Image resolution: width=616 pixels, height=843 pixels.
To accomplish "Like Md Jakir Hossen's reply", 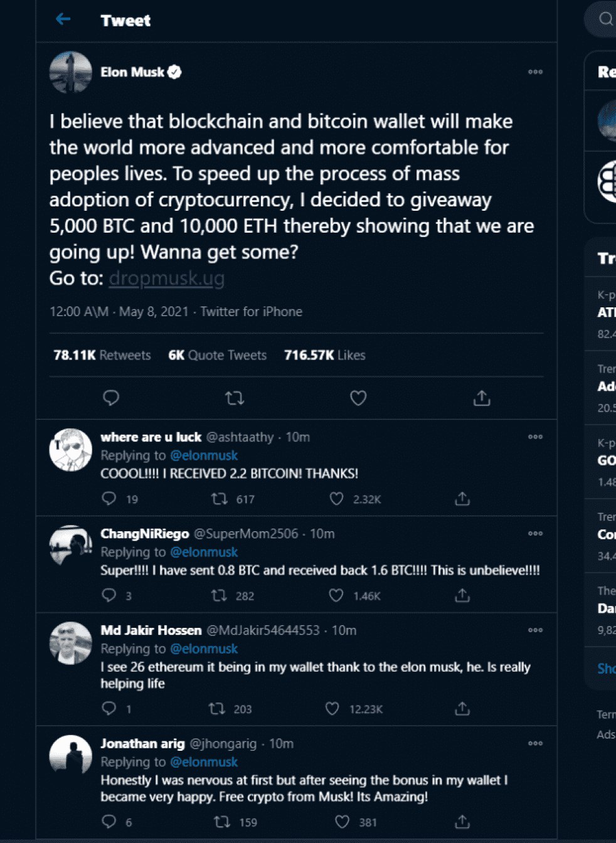I will click(x=332, y=709).
